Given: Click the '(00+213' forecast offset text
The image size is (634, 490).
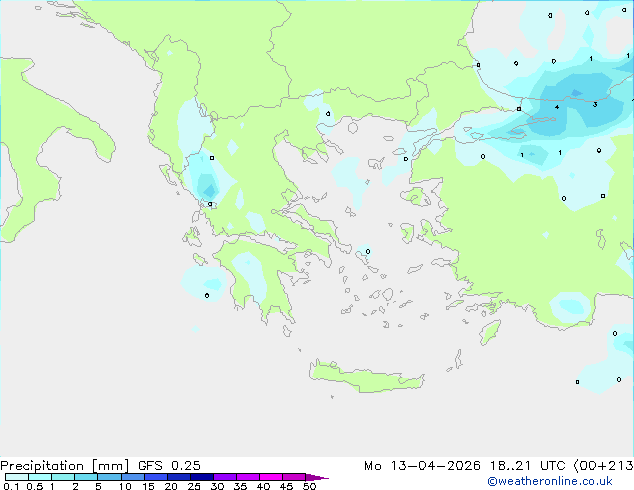Looking at the screenshot, I should 603,466.
